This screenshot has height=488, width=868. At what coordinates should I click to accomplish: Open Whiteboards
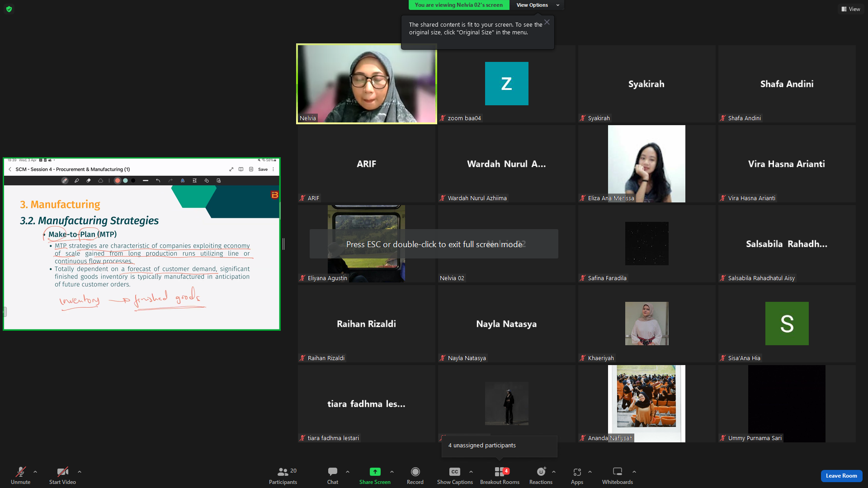[618, 475]
